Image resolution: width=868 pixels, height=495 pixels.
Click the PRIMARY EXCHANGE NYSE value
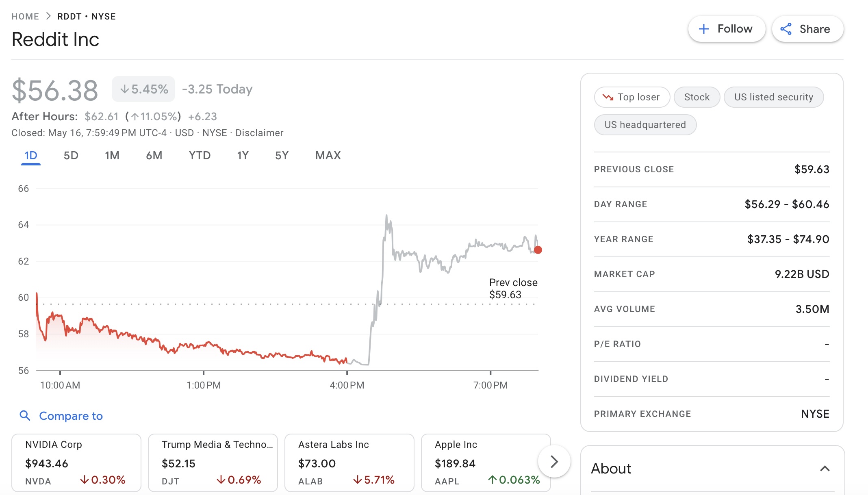[815, 414]
